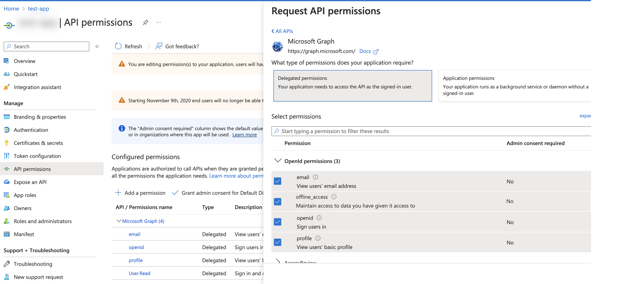This screenshot has height=284, width=644.
Task: Uncheck the profile permission checkbox
Action: [x=278, y=242]
